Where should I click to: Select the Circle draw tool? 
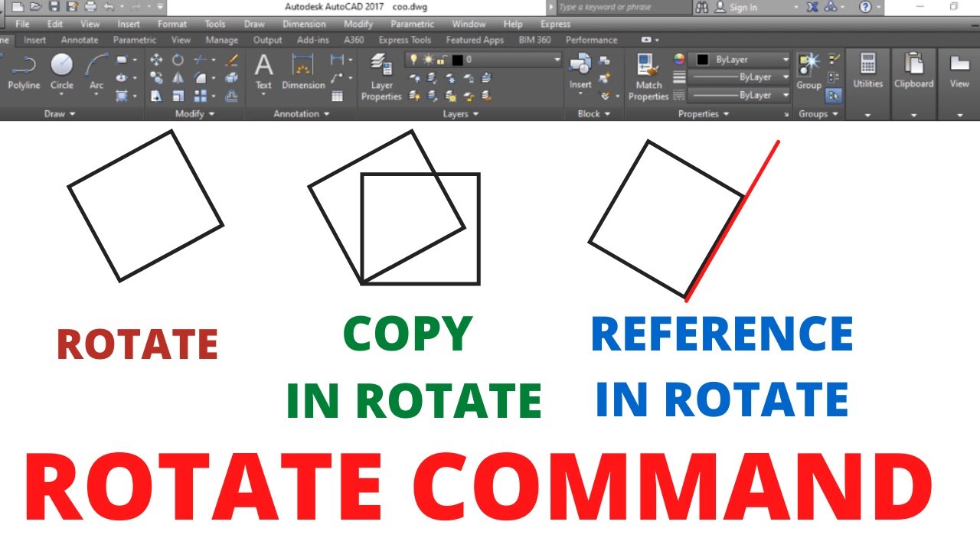[62, 72]
